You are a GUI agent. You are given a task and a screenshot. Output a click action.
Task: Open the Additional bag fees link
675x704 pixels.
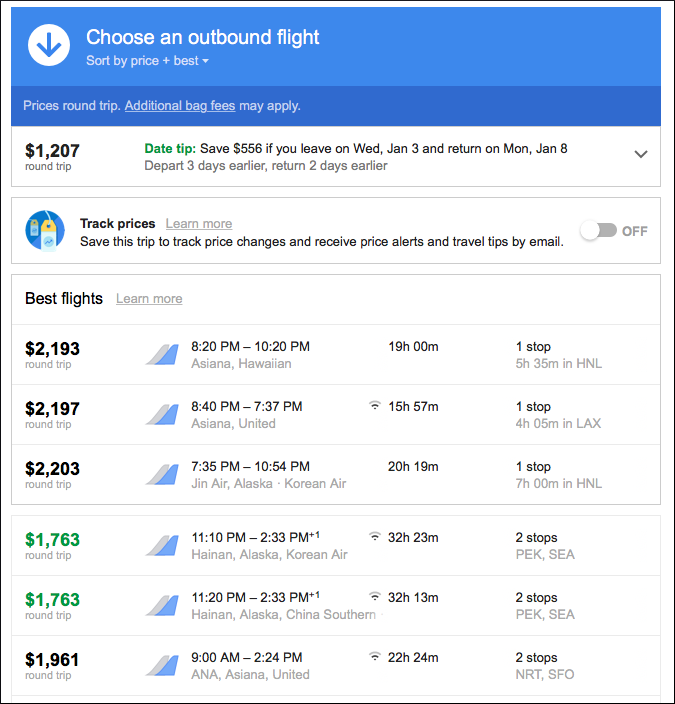coord(180,106)
